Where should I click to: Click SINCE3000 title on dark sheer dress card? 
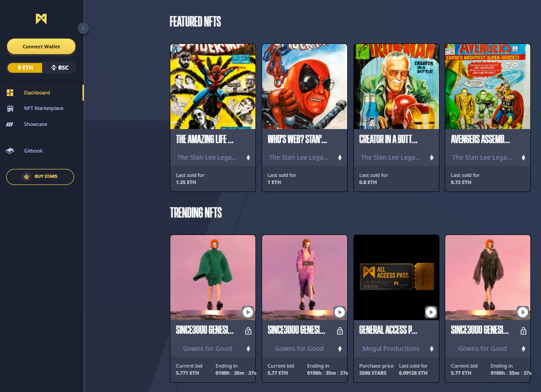point(480,330)
